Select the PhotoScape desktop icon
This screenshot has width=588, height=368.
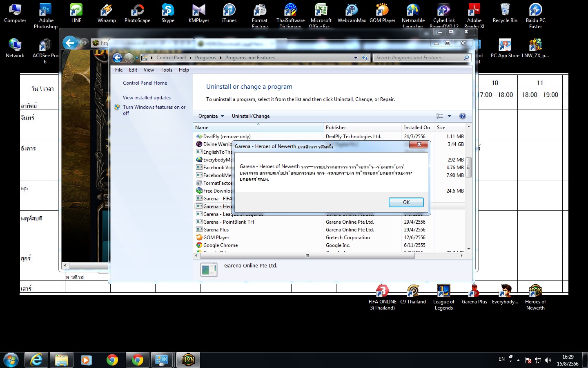(137, 13)
